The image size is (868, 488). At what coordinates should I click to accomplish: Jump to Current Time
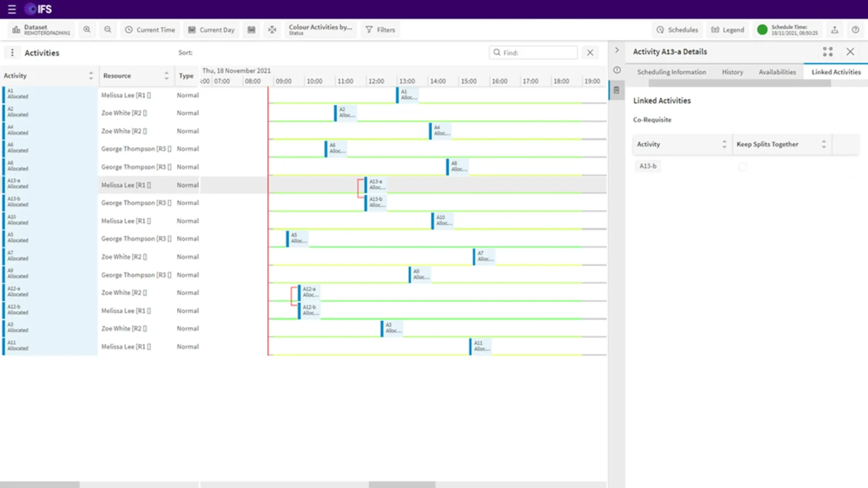[150, 30]
